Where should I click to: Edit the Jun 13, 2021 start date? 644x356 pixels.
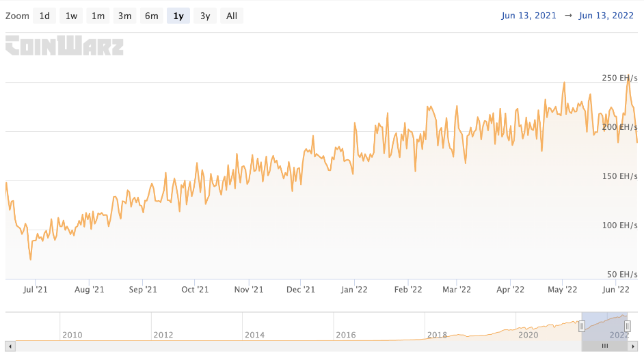tap(528, 16)
